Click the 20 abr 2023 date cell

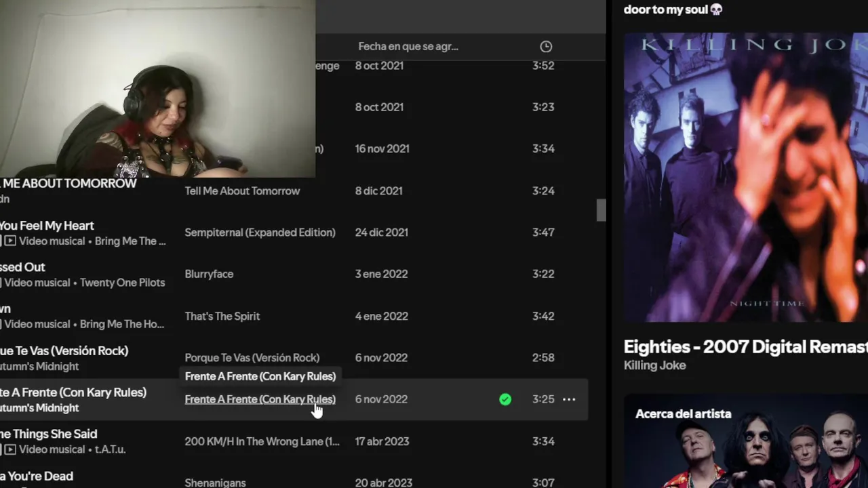384,483
